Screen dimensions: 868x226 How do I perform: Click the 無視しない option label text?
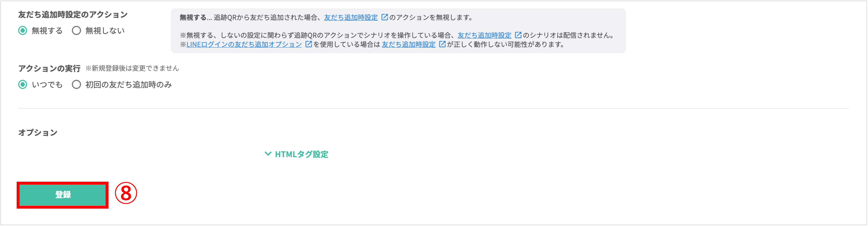[105, 31]
